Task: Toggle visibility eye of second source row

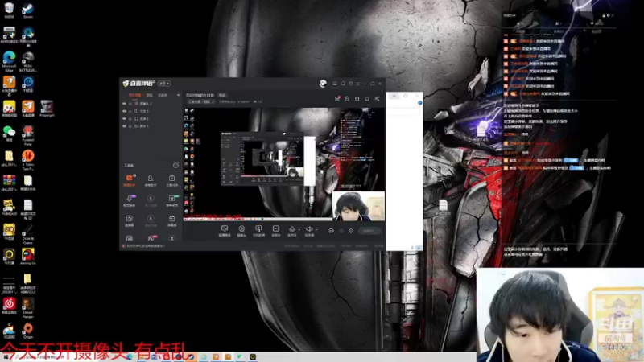Action: tap(124, 111)
